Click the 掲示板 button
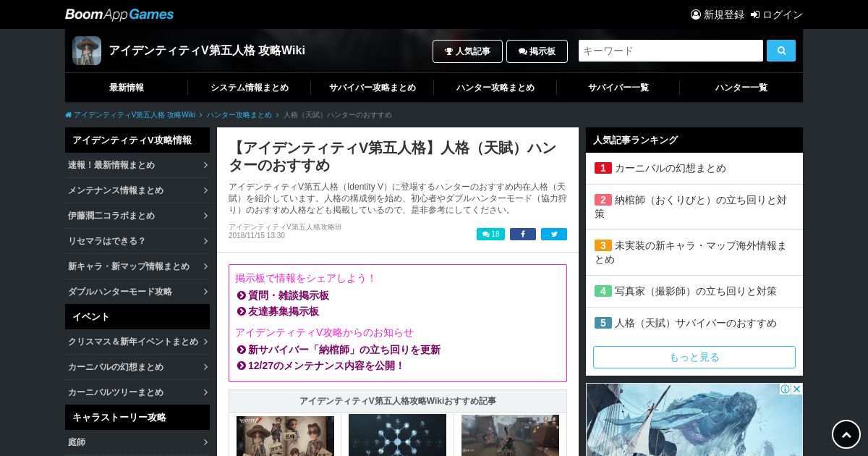This screenshot has width=868, height=456. 537,51
